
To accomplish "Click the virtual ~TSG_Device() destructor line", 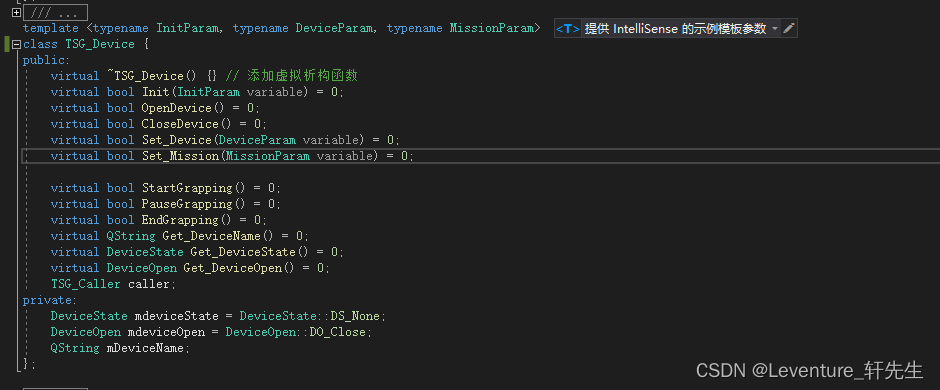I will pyautogui.click(x=204, y=76).
